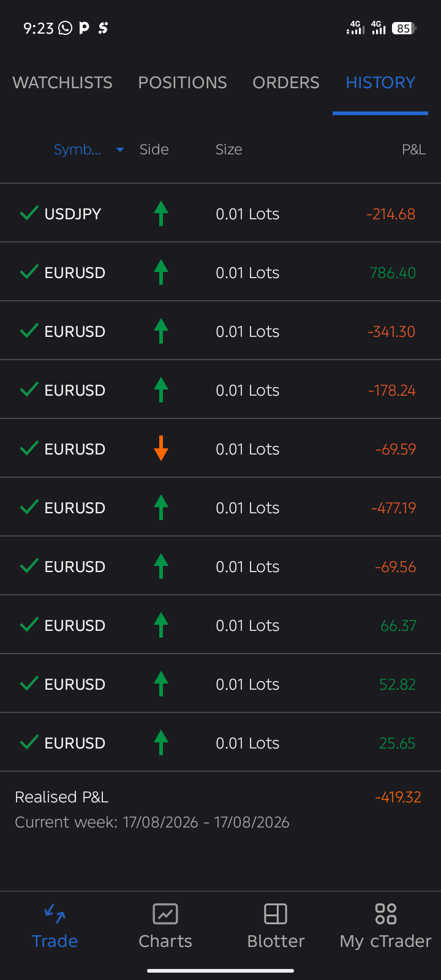The height and width of the screenshot is (980, 441).
Task: Sort by the Side column header
Action: 154,149
